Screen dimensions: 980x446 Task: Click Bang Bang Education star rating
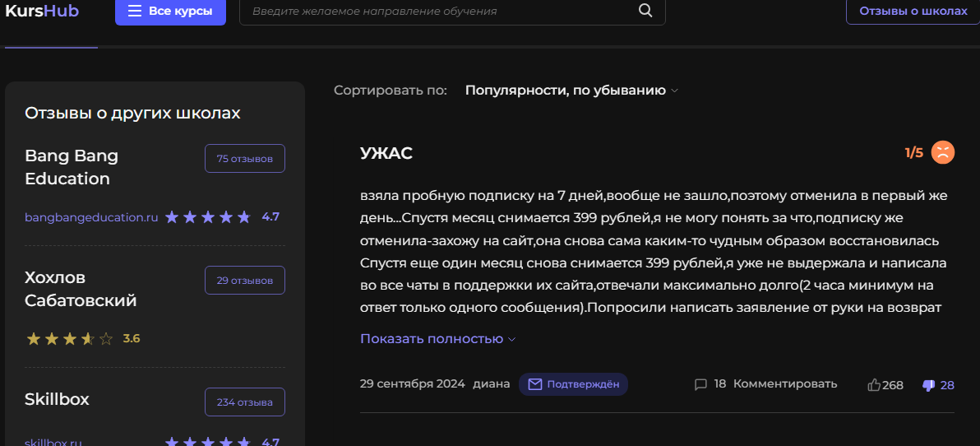coord(208,217)
